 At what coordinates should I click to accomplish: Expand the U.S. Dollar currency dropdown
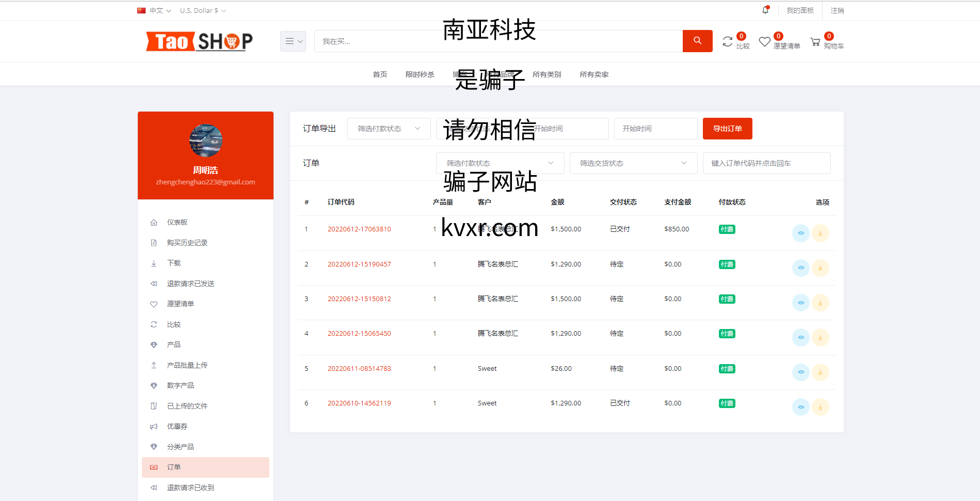(203, 10)
